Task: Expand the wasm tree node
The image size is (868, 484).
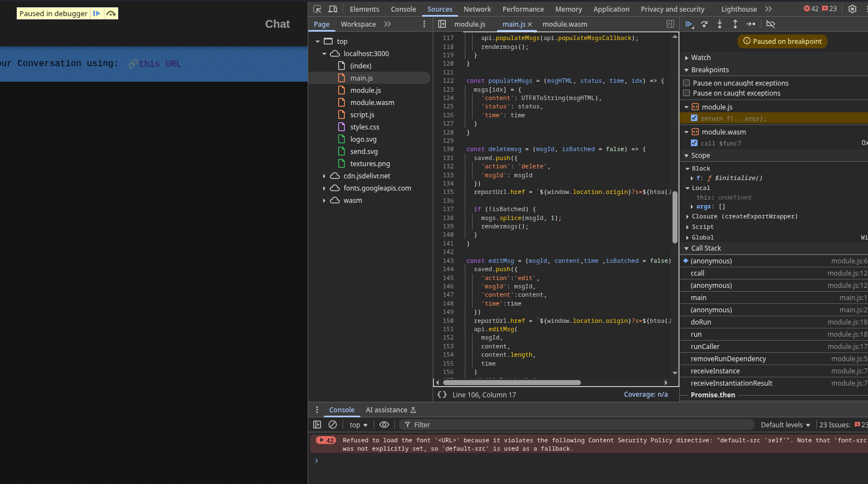Action: pos(324,201)
